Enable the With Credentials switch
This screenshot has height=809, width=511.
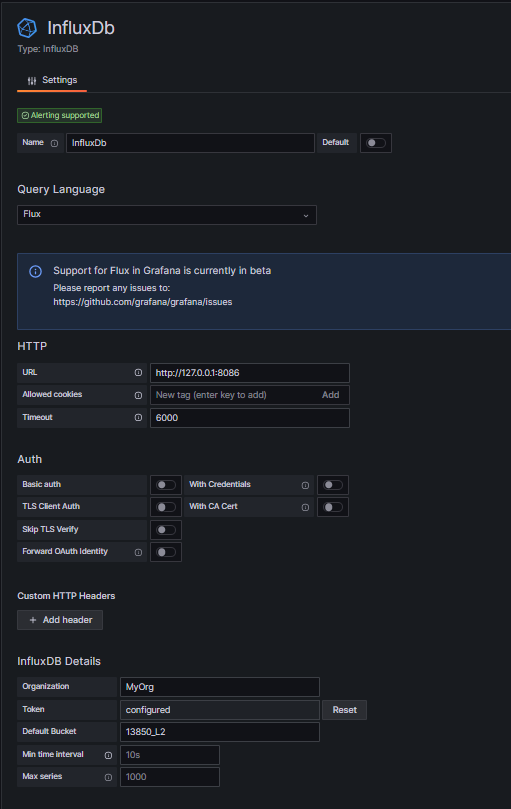[x=333, y=485]
